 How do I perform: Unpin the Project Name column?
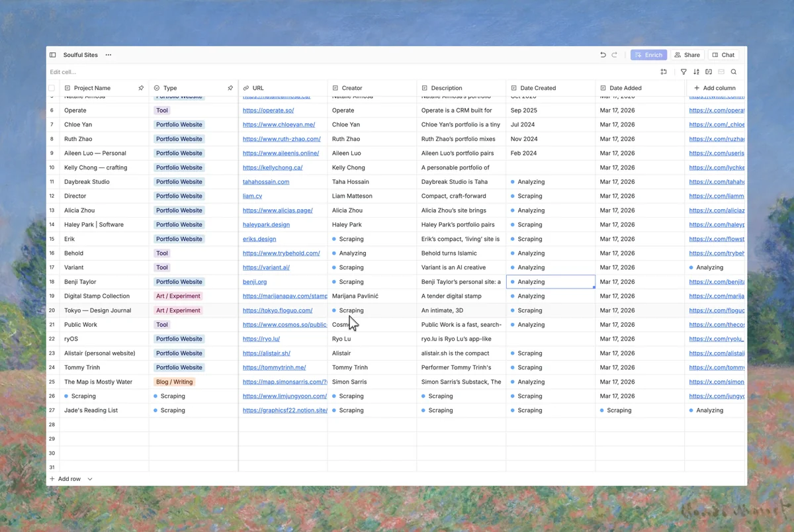point(141,88)
